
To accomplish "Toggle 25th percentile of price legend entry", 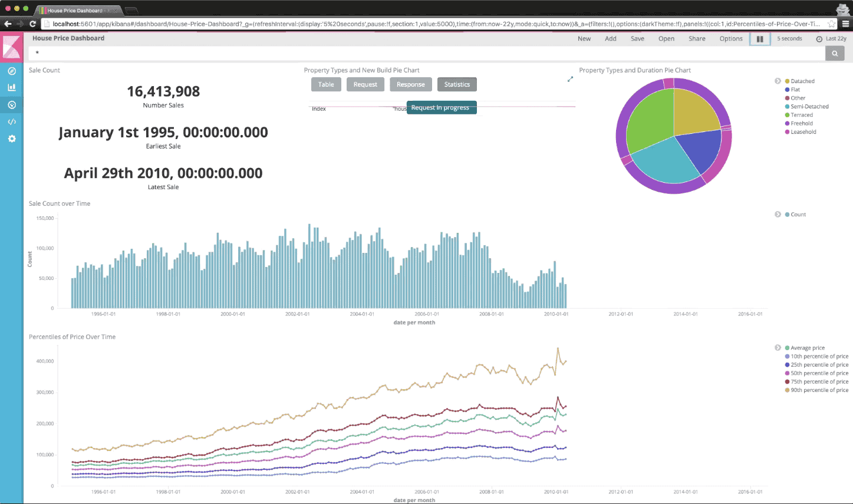I will click(816, 365).
